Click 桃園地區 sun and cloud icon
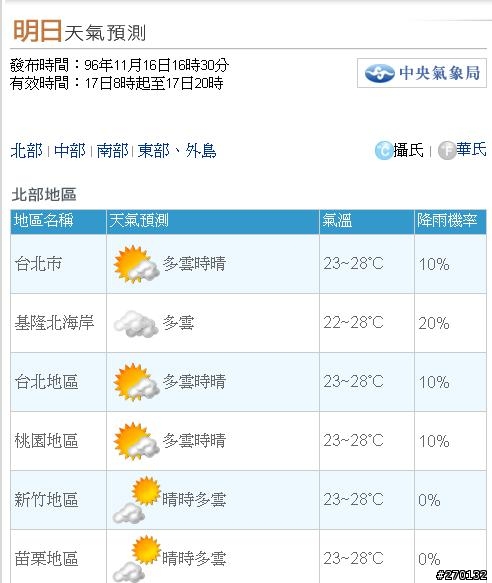This screenshot has height=583, width=492. (136, 441)
